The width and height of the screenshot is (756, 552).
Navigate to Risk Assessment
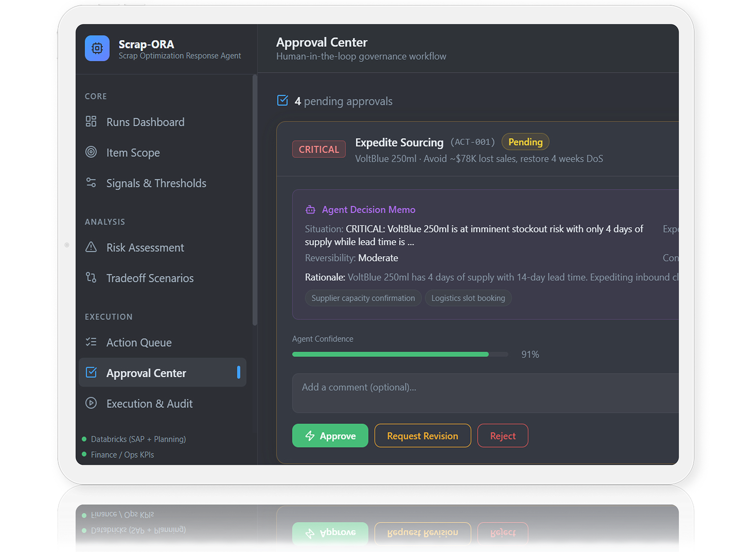pyautogui.click(x=162, y=247)
